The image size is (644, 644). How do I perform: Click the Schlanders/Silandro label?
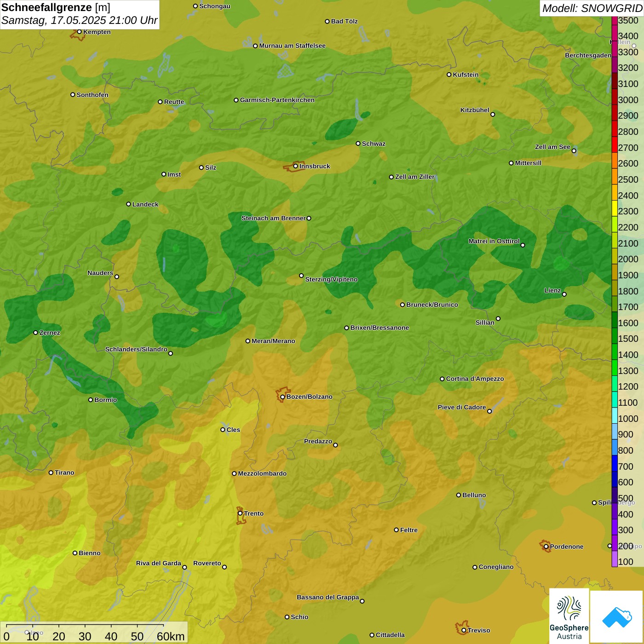[136, 349]
